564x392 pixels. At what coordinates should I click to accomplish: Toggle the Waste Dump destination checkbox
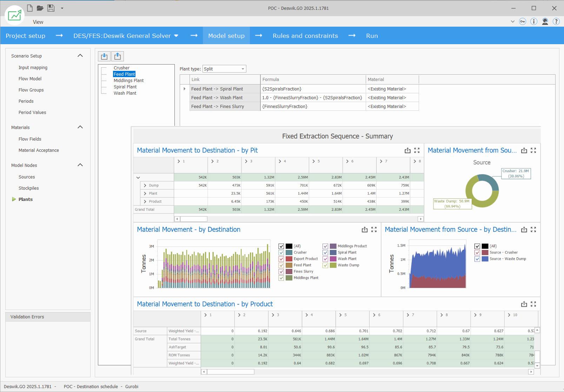pos(325,265)
